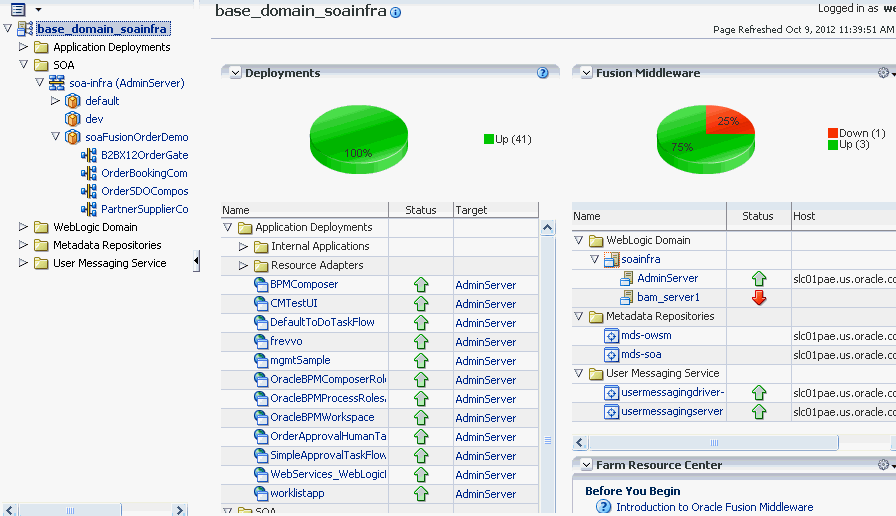Viewport: 896px width, 516px height.
Task: Click the OrderBookingCom composite icon
Action: point(89,173)
